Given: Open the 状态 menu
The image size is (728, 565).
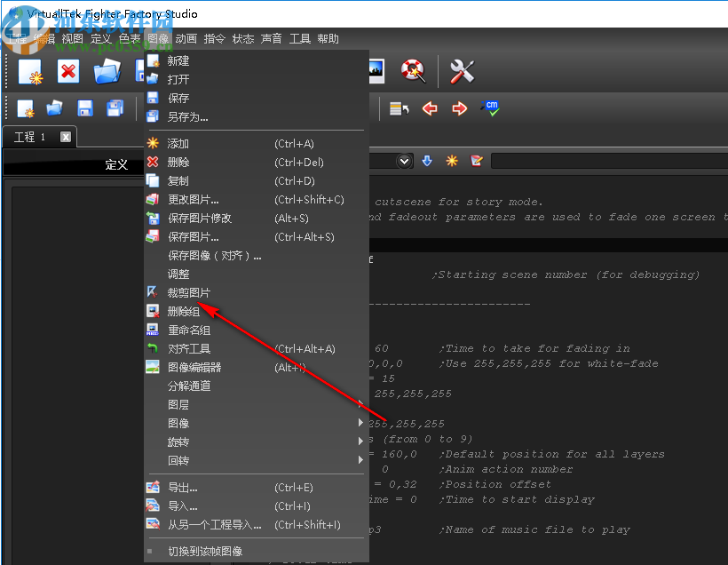Looking at the screenshot, I should (243, 38).
